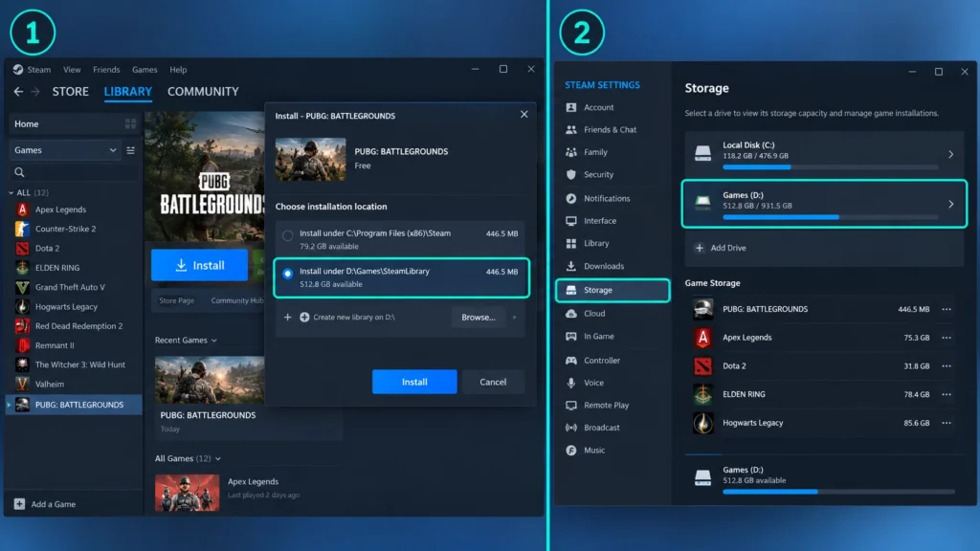This screenshot has height=551, width=980.
Task: Switch library to grid view icon
Action: click(x=130, y=123)
